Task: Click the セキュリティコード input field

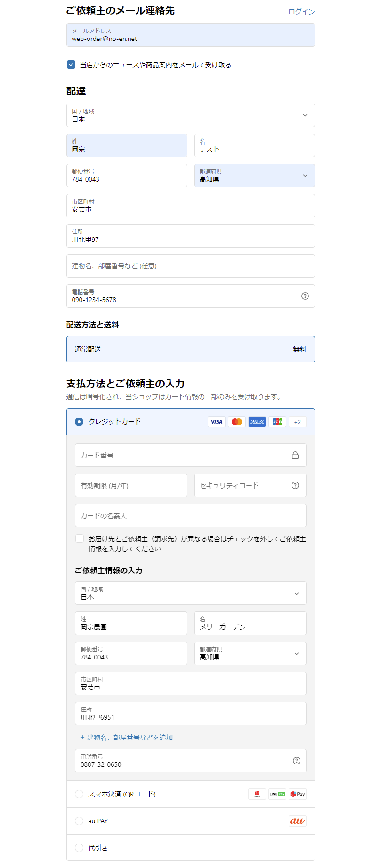Action: pyautogui.click(x=250, y=485)
